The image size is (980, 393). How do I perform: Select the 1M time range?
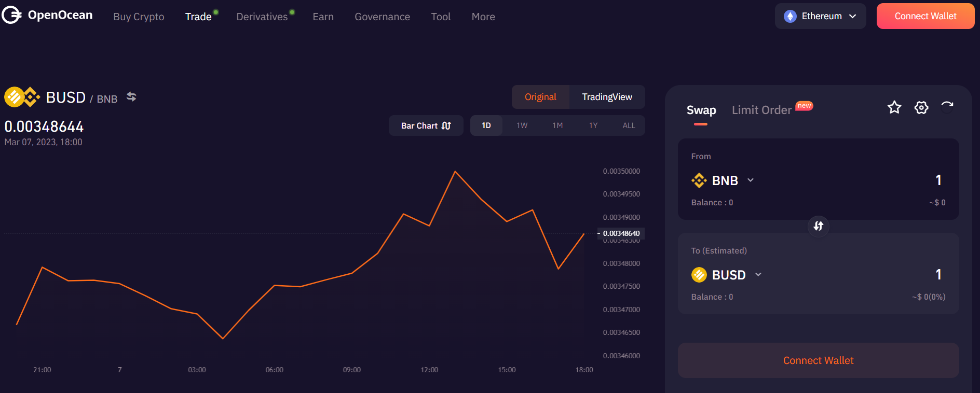click(557, 125)
